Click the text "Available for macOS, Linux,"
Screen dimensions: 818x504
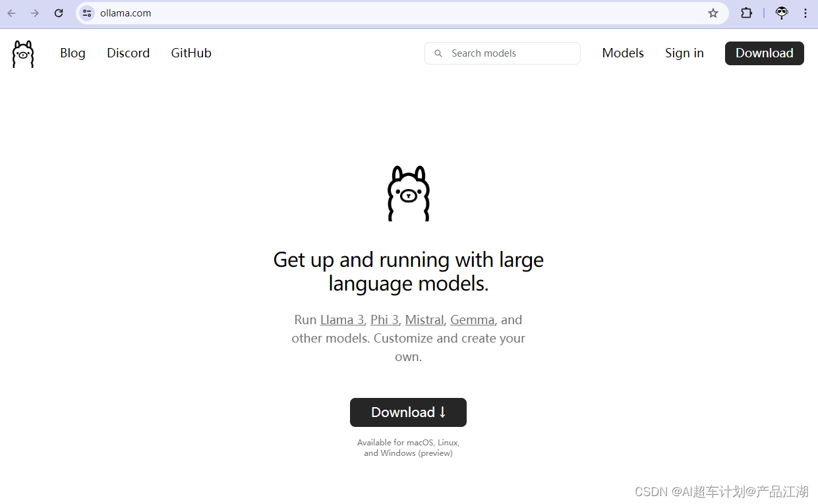408,443
